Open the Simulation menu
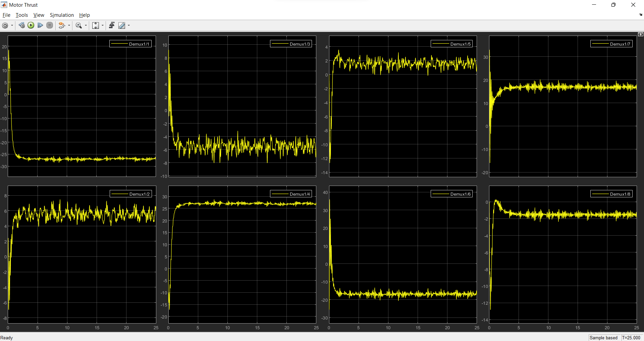This screenshot has height=341, width=644. point(62,15)
